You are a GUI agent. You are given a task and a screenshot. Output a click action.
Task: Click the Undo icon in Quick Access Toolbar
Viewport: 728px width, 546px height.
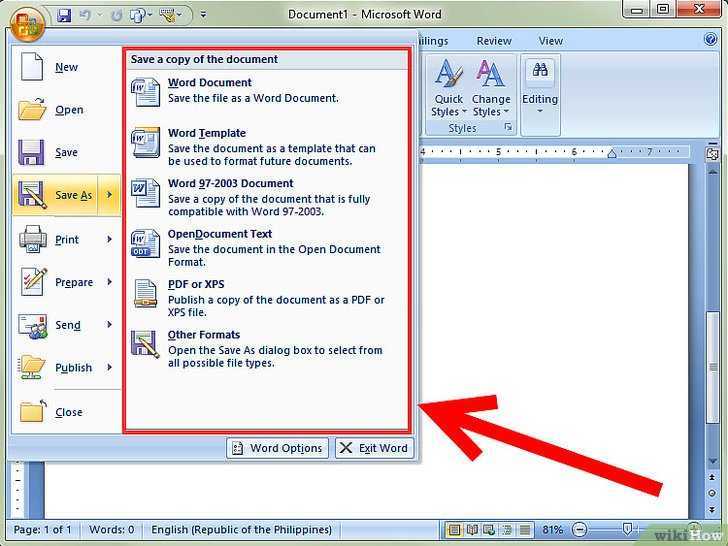coord(85,15)
